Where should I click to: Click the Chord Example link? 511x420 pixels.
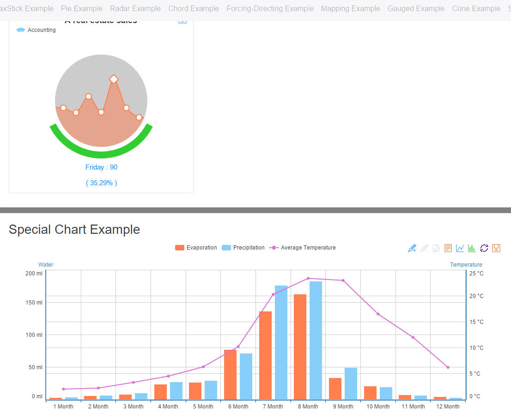point(194,8)
